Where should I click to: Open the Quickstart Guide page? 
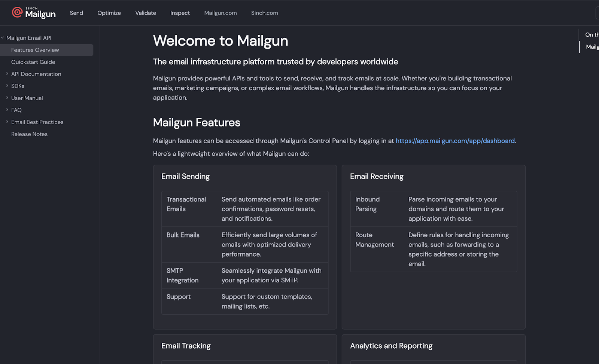33,62
